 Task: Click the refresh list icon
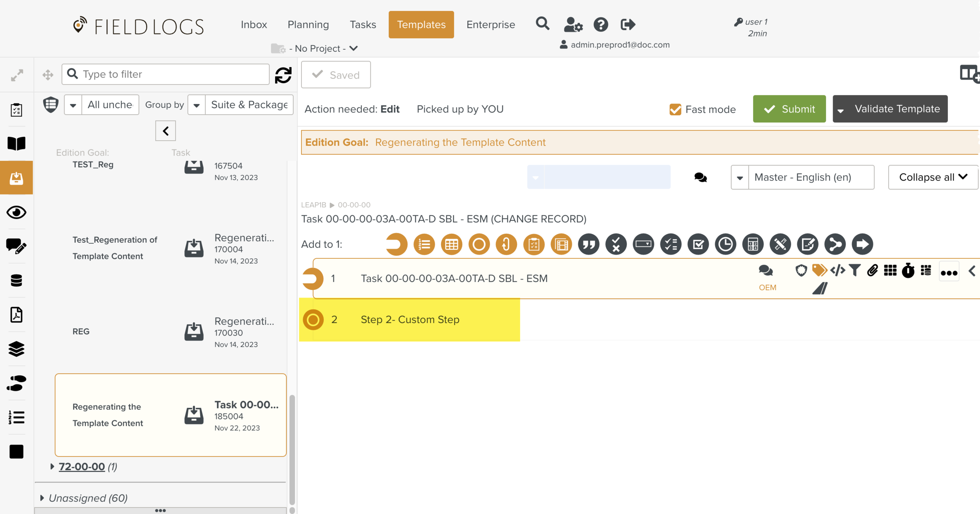[283, 75]
